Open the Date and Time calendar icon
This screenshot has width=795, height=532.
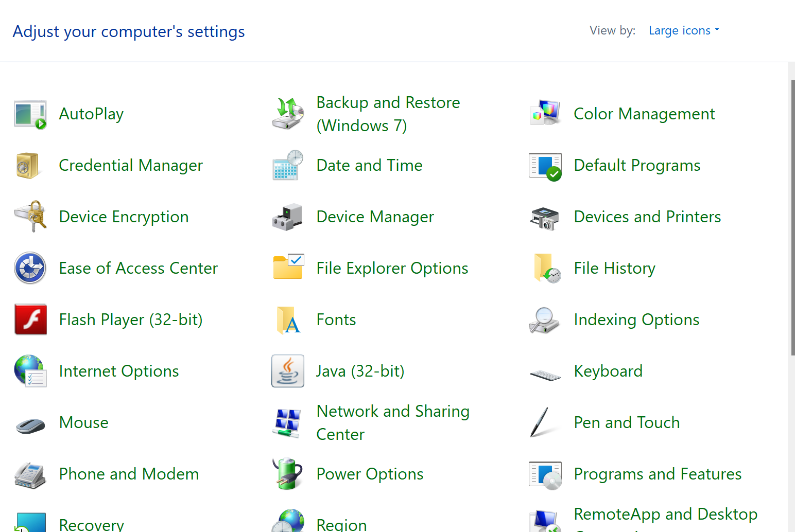click(288, 165)
